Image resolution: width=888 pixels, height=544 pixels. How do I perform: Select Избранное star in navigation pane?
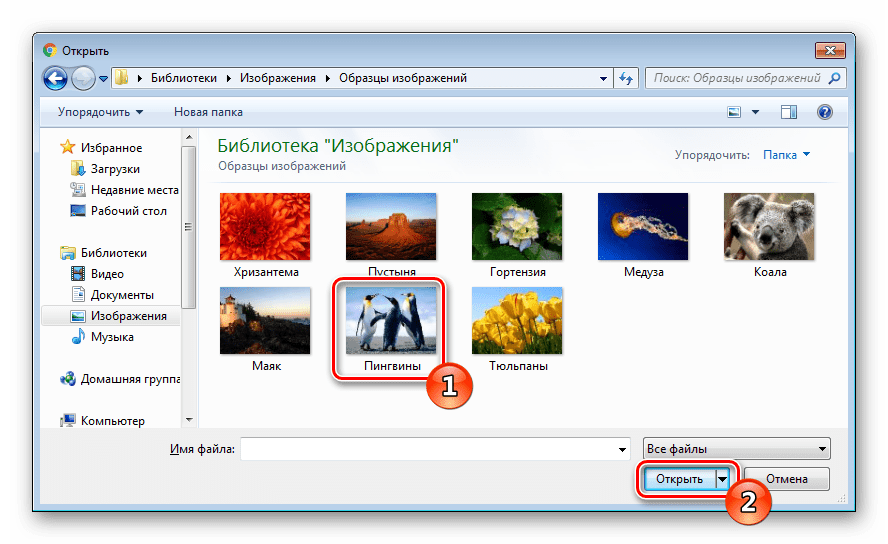[101, 148]
